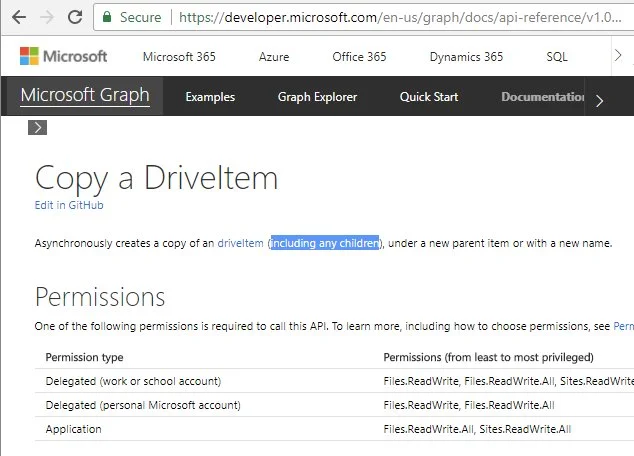Click the browser back arrow
The image size is (634, 456).
click(15, 18)
